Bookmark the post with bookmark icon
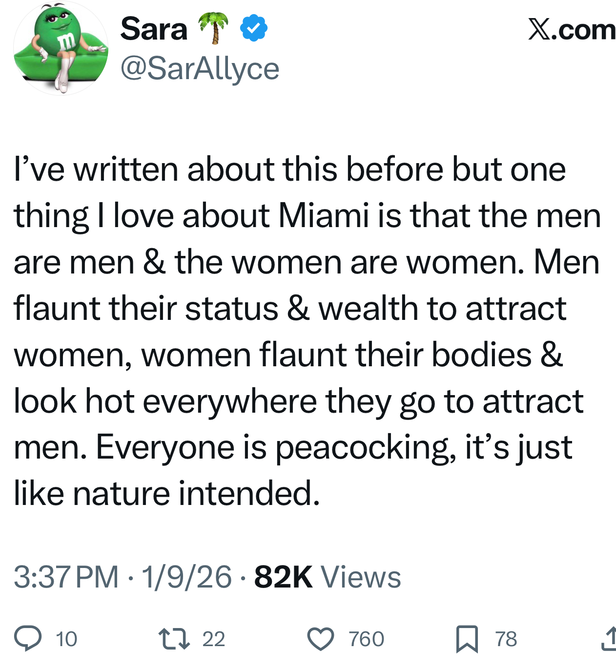 pos(467,639)
